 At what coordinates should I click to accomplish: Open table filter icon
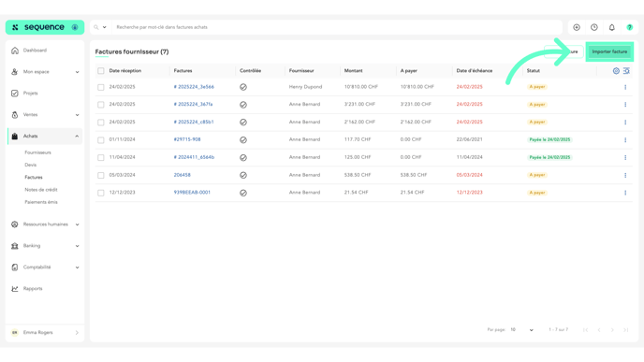tap(626, 71)
